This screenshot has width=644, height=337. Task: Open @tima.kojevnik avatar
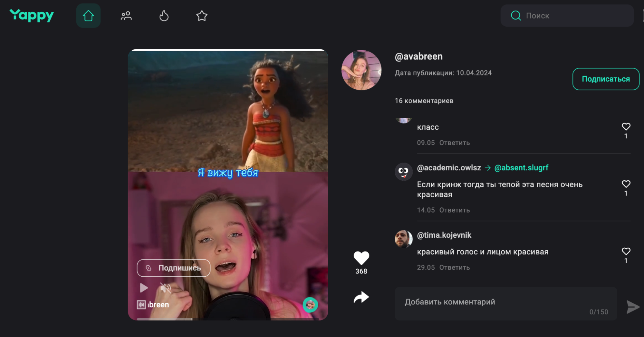click(403, 239)
